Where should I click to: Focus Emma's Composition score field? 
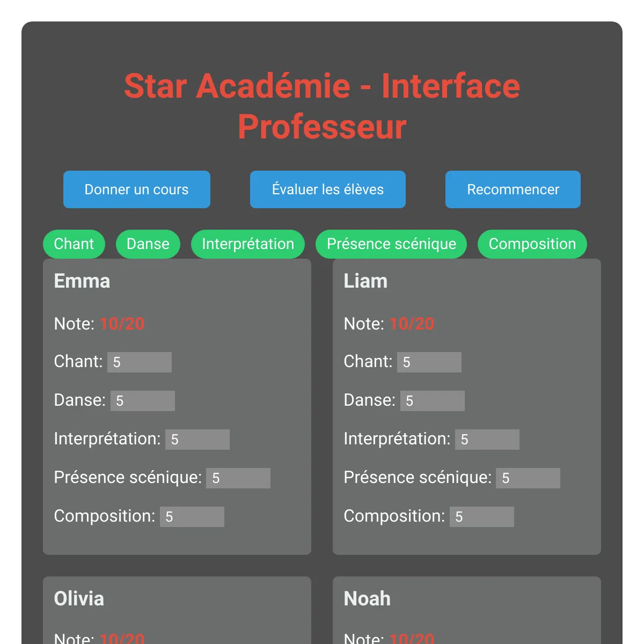click(192, 517)
